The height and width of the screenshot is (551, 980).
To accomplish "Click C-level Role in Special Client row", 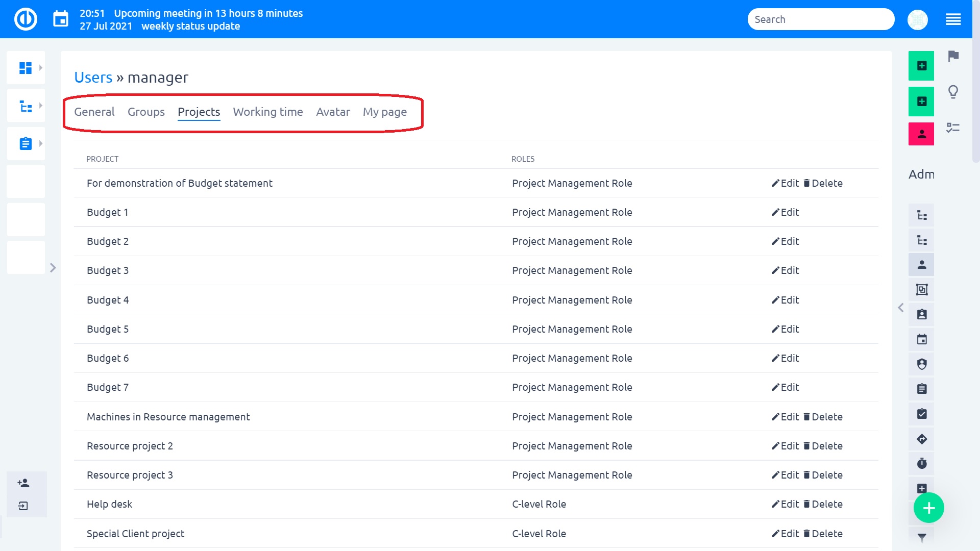I will pyautogui.click(x=539, y=534).
